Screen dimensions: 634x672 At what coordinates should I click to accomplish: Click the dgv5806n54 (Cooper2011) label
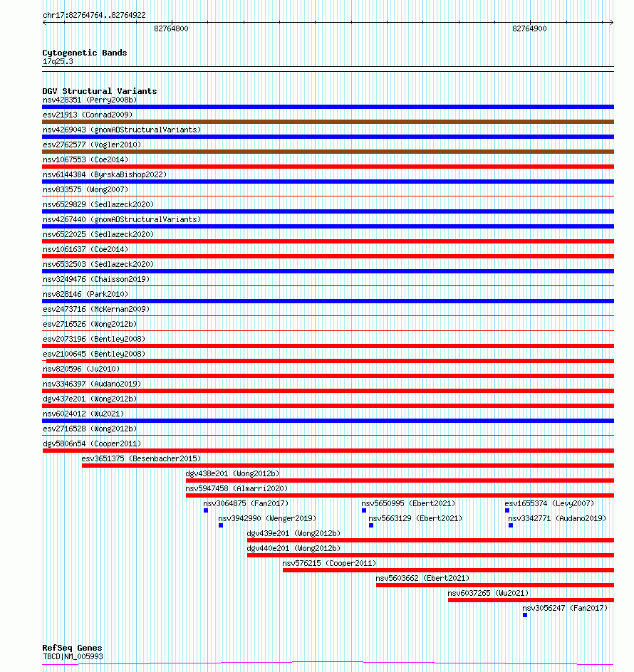point(92,444)
